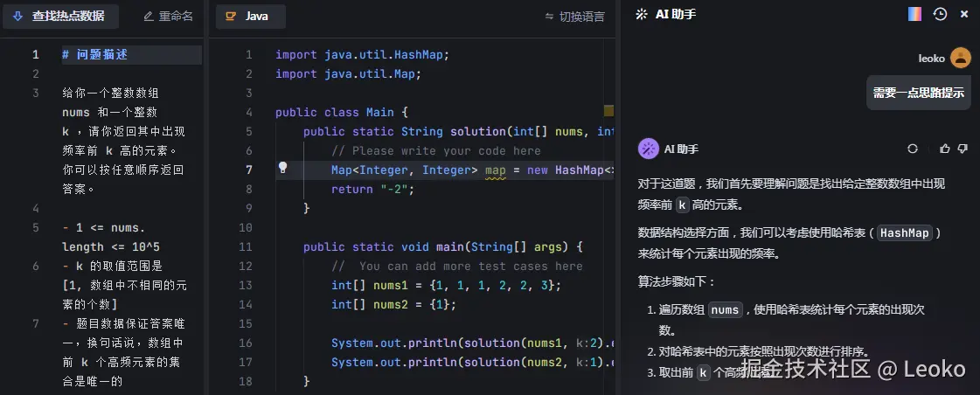Image resolution: width=980 pixels, height=395 pixels.
Task: Click the purple AI 助手 avatar icon
Action: [648, 149]
